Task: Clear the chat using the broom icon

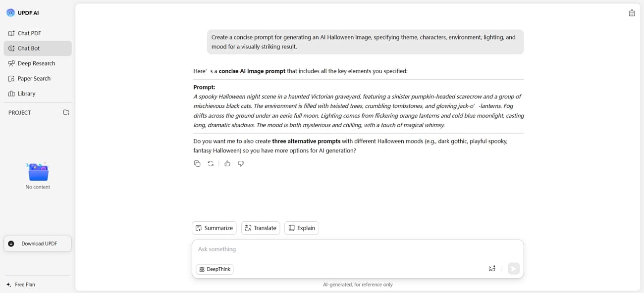Action: point(632,13)
